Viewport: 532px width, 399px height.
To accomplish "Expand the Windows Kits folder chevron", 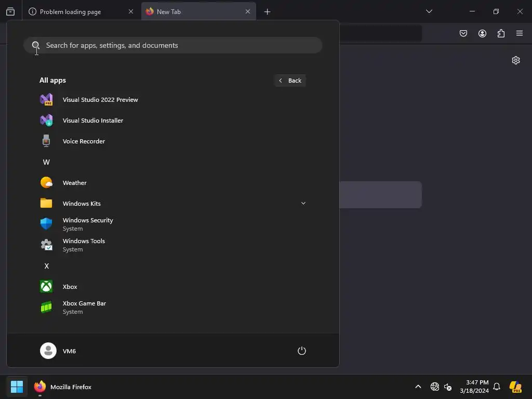I will pyautogui.click(x=303, y=203).
